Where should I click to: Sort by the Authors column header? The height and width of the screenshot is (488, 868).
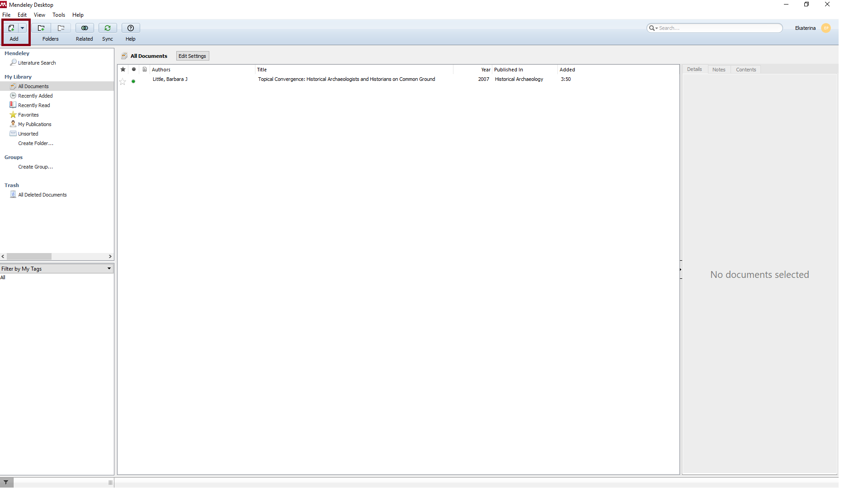click(203, 70)
